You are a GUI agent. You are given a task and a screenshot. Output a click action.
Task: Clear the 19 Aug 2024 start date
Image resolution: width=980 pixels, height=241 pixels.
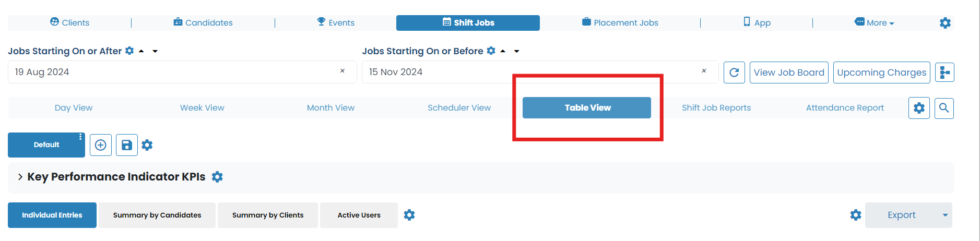343,71
